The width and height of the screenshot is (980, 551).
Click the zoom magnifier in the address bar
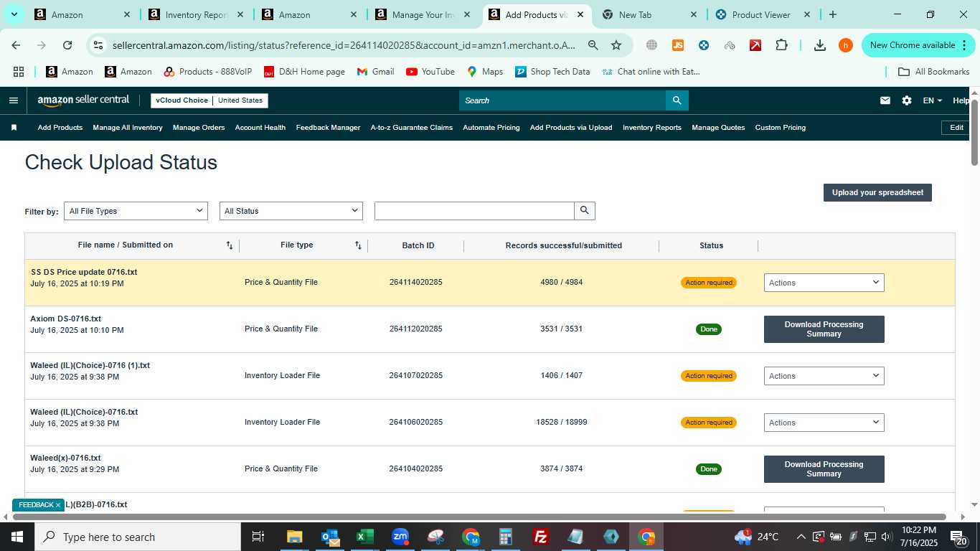tap(593, 45)
